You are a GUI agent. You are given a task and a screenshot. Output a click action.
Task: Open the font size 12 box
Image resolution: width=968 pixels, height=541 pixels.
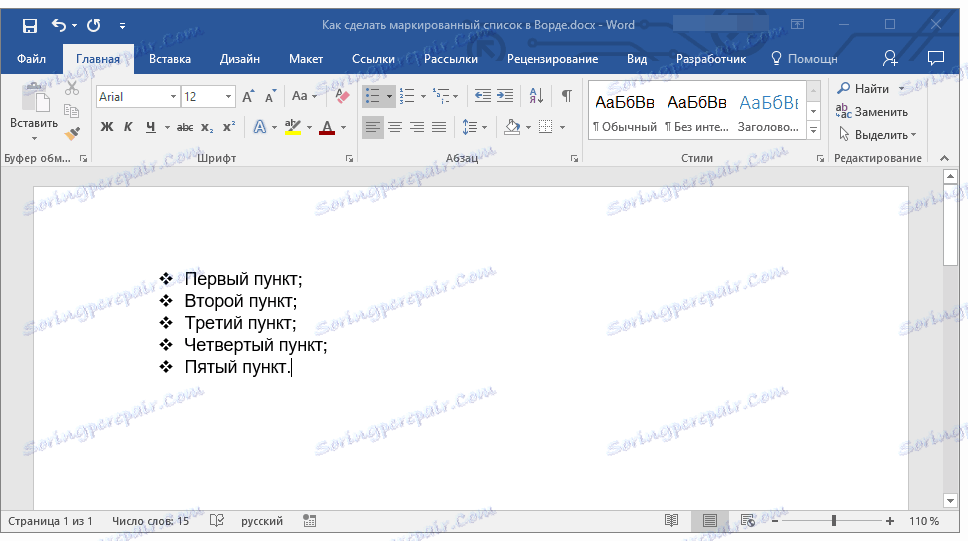click(208, 96)
